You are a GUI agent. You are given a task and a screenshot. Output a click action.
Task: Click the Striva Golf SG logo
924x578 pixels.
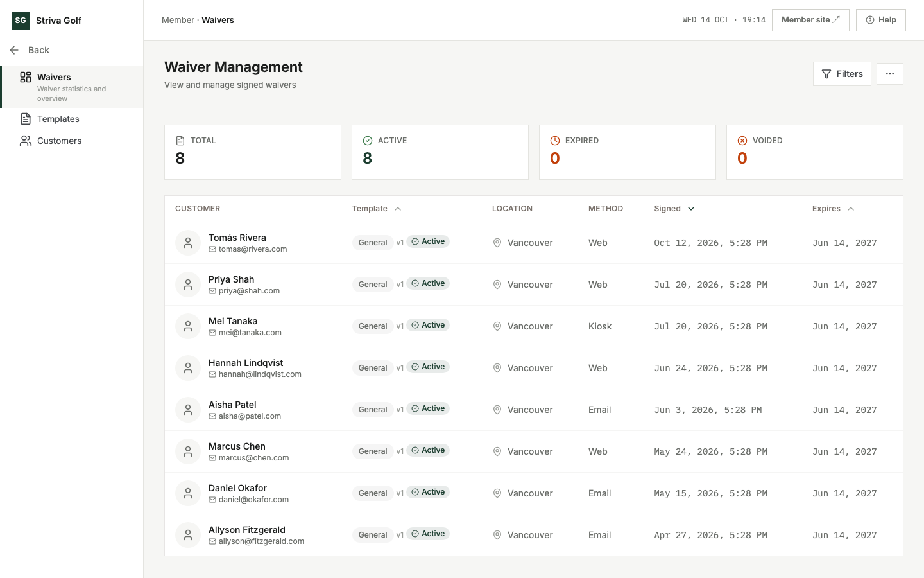[21, 21]
